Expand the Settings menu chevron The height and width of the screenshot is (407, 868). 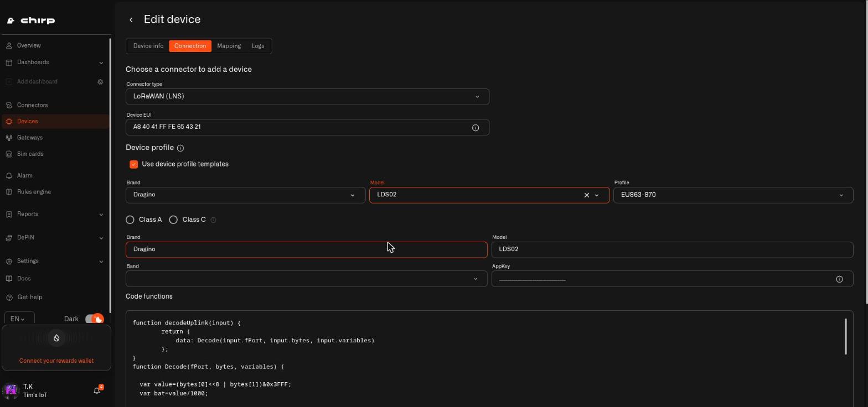click(101, 261)
